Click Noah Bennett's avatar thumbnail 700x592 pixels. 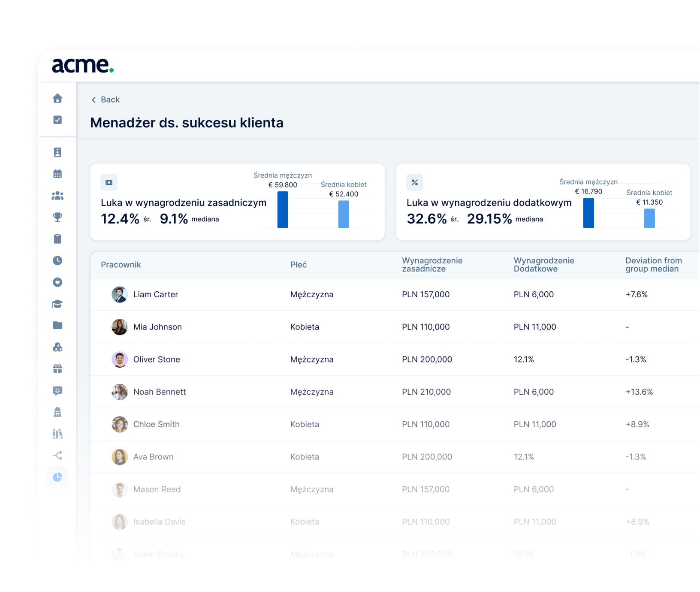120,392
